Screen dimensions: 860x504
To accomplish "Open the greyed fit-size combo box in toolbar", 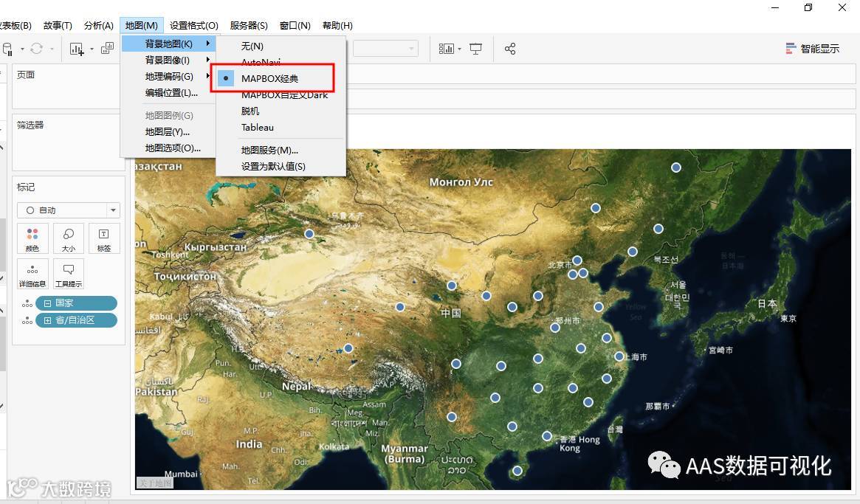I will 385,49.
